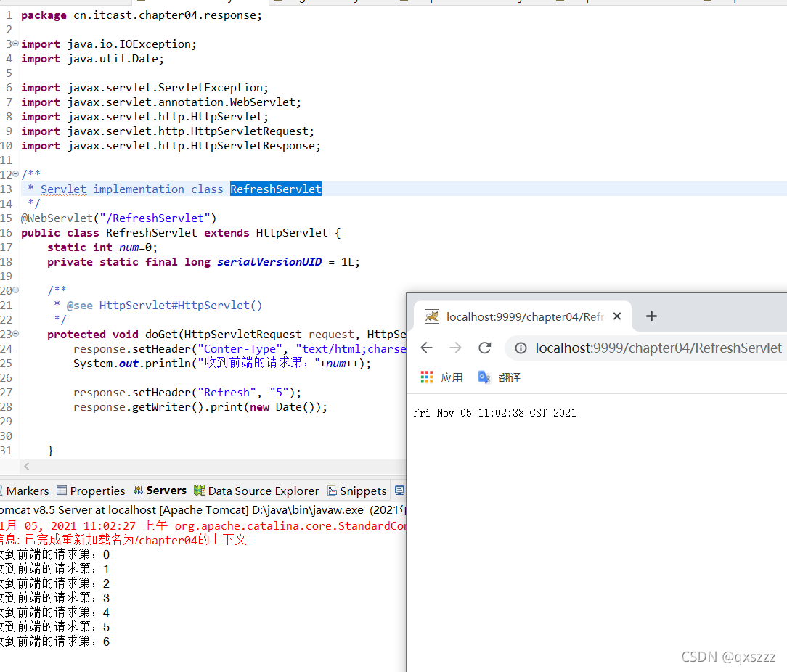This screenshot has width=787, height=672.
Task: Select the localhost:9999/chapter04 browser tab
Action: (523, 316)
